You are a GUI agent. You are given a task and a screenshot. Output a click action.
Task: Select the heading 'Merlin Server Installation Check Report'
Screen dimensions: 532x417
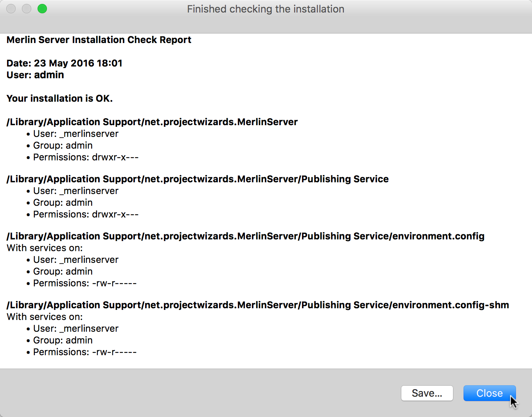99,40
